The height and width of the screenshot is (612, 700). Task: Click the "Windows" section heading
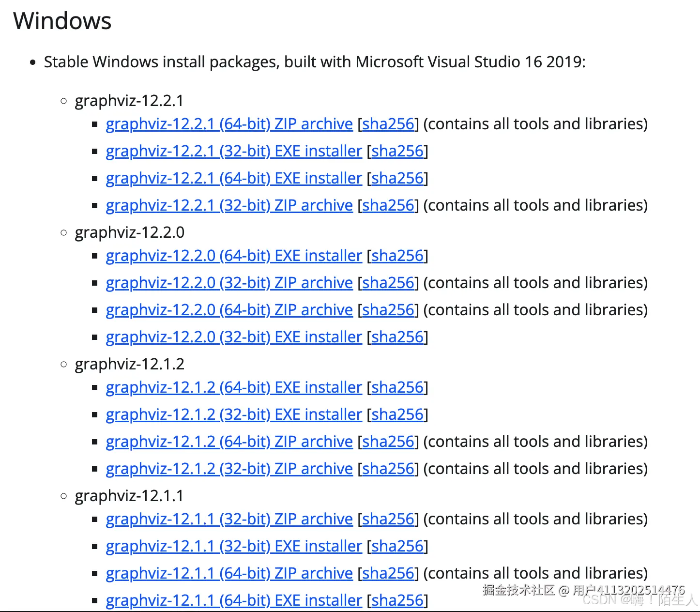tap(62, 21)
